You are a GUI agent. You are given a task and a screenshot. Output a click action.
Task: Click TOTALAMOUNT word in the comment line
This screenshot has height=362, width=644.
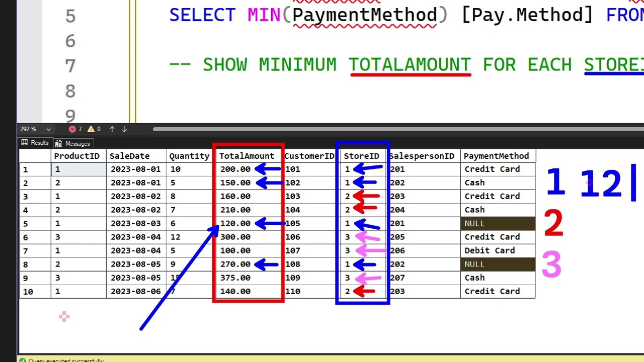[410, 65]
